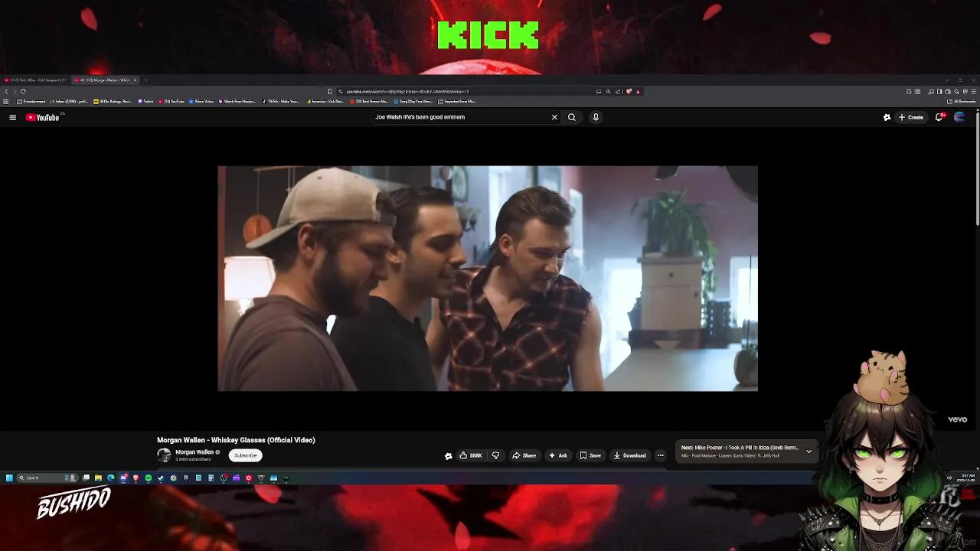The image size is (980, 551).
Task: Click the Brave Rewards triangle icon
Action: (638, 91)
